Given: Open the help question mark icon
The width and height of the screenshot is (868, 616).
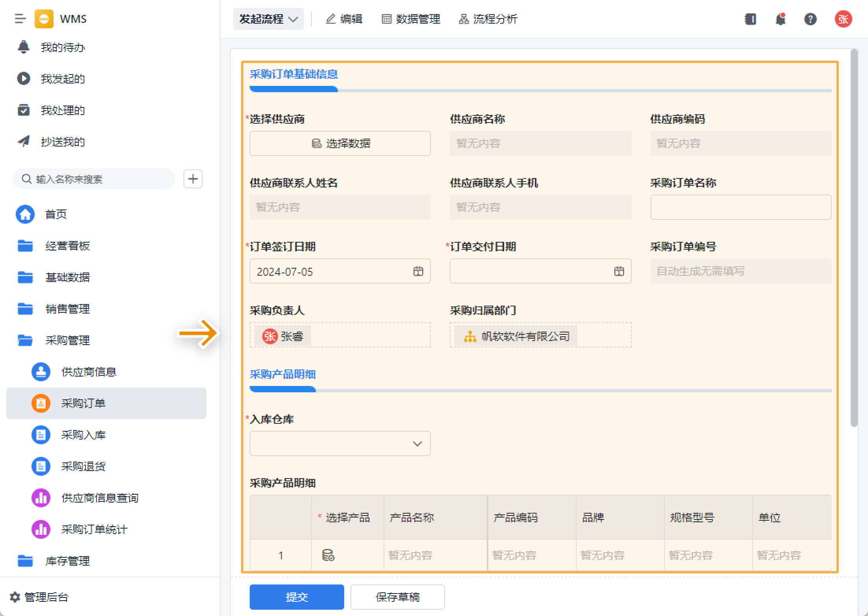Looking at the screenshot, I should point(810,19).
